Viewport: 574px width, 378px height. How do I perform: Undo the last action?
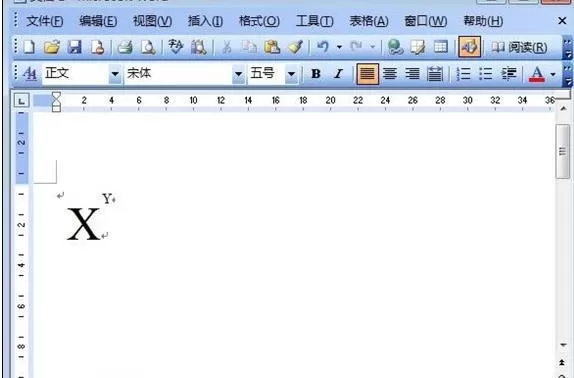[x=323, y=47]
